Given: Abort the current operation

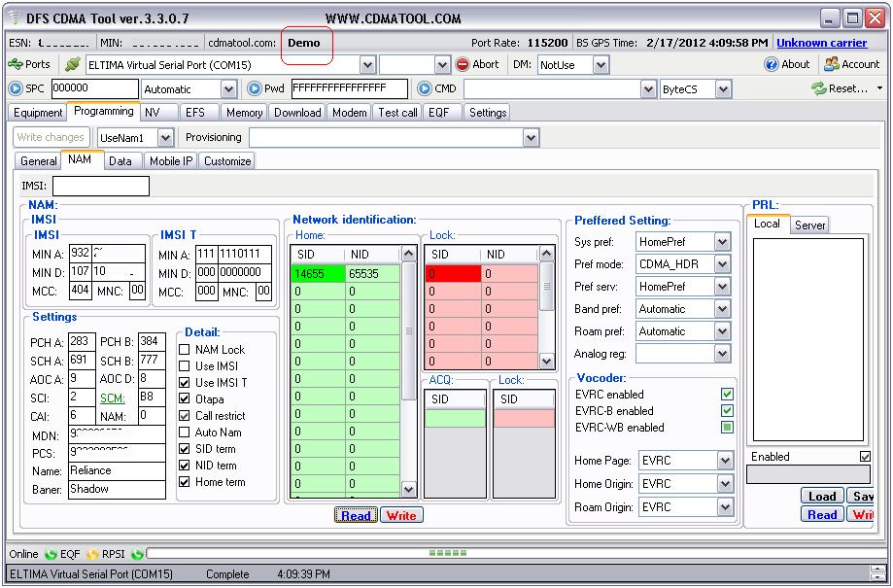Looking at the screenshot, I should pyautogui.click(x=478, y=64).
